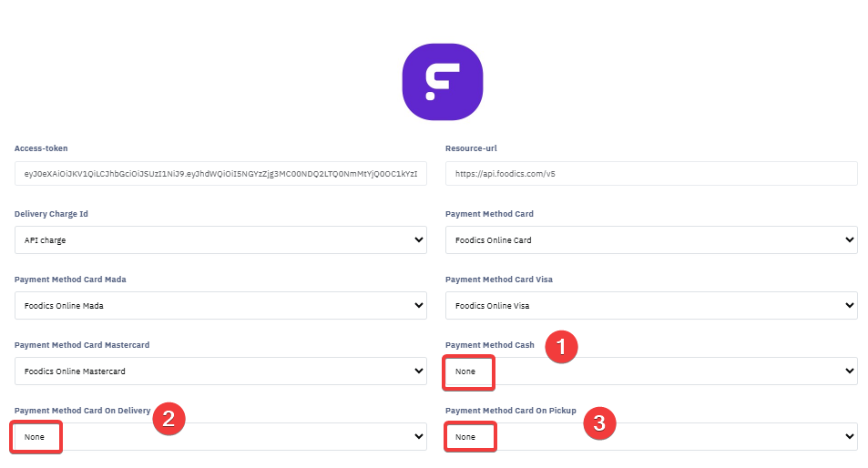The width and height of the screenshot is (868, 468).
Task: Expand the Card On Delivery dropdown
Action: (220, 437)
